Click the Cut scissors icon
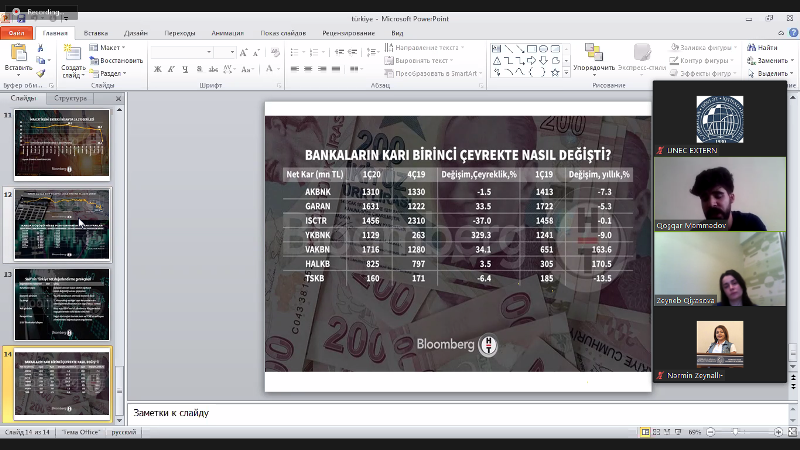This screenshot has height=450, width=800. pyautogui.click(x=40, y=48)
